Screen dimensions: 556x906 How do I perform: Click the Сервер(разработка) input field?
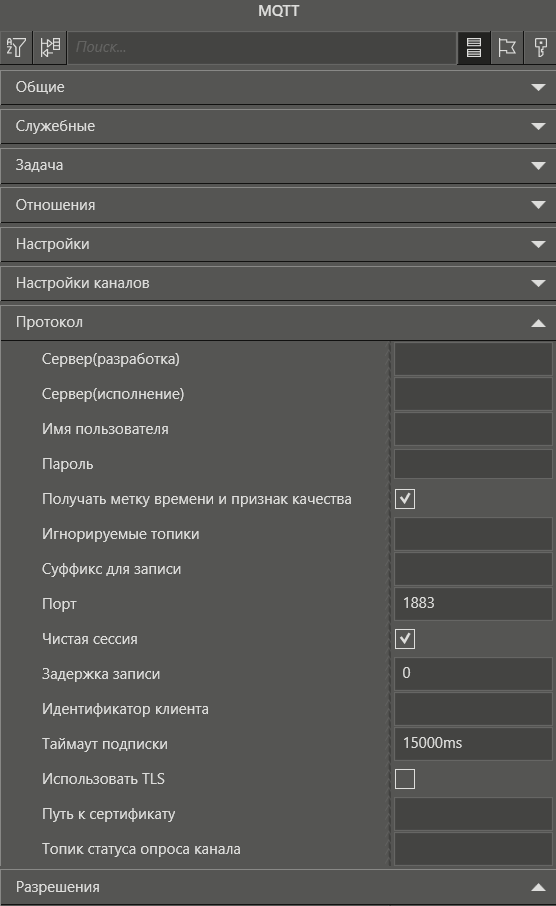tap(473, 359)
